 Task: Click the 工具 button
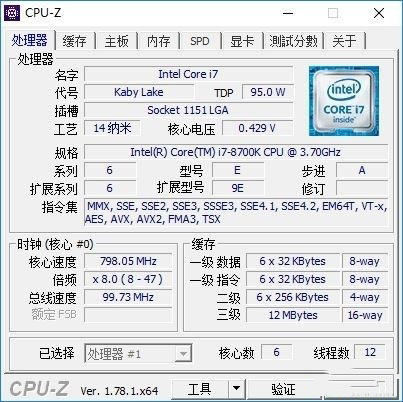point(199,388)
